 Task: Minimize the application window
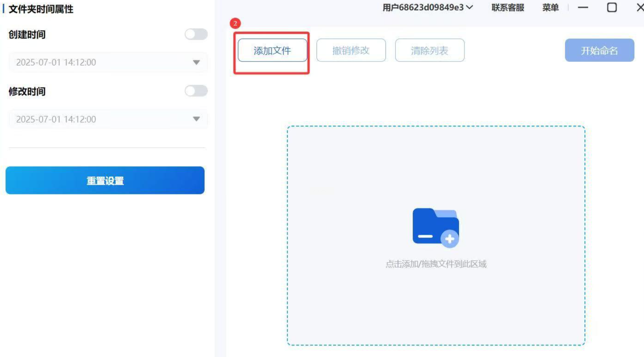pos(583,8)
